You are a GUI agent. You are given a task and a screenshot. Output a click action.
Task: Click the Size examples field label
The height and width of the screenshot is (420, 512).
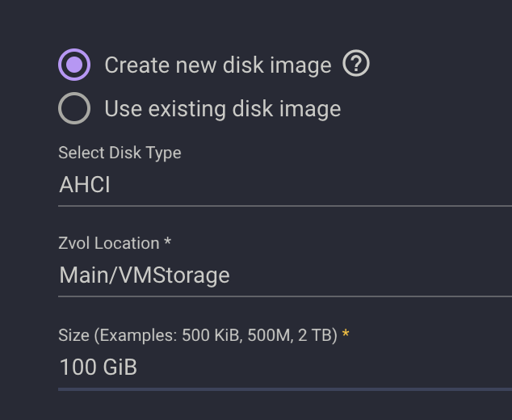coord(198,334)
